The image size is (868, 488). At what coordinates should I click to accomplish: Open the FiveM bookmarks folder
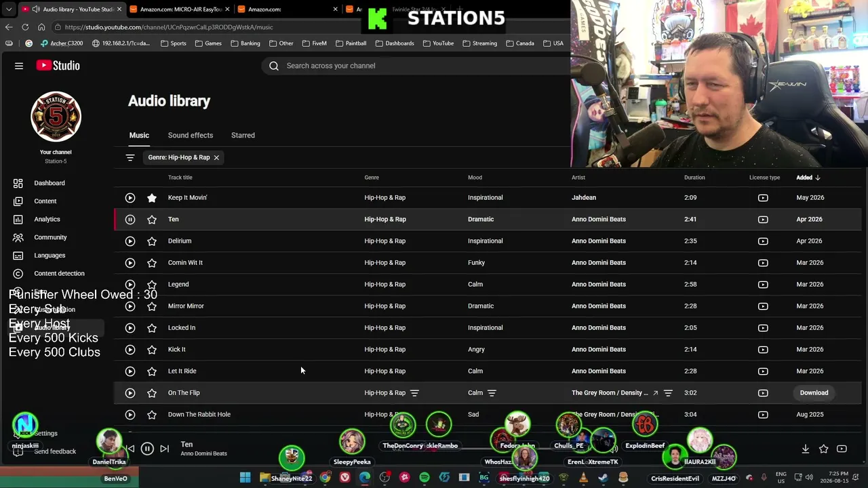(314, 43)
